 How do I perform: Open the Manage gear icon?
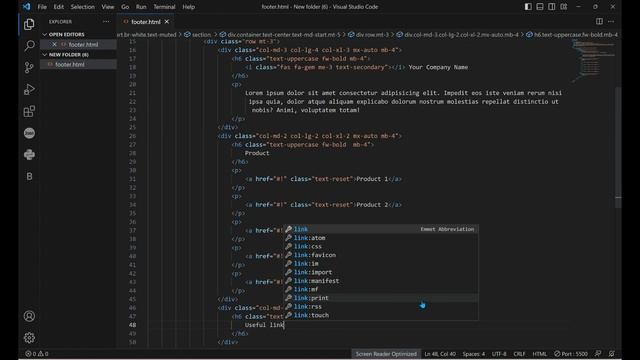(29, 338)
